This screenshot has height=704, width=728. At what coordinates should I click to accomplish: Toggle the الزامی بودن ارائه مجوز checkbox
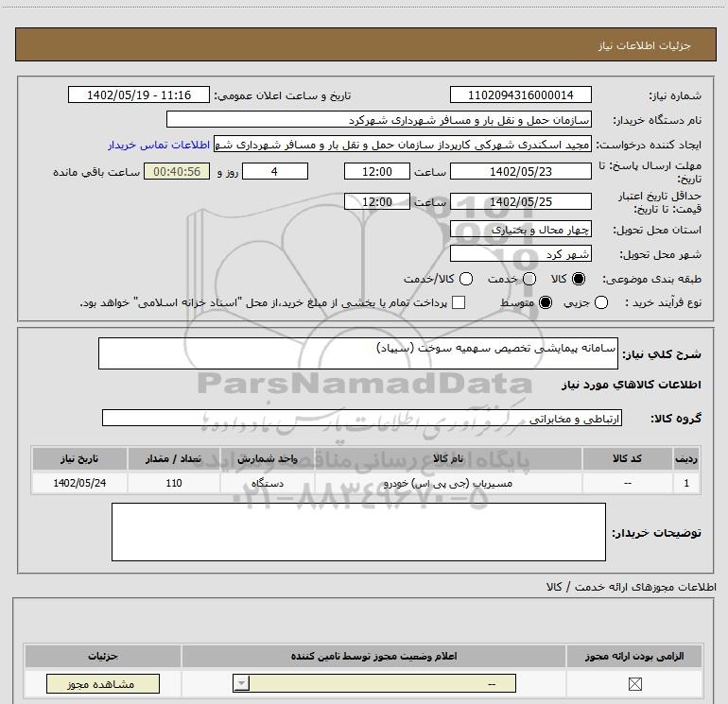pos(634,683)
